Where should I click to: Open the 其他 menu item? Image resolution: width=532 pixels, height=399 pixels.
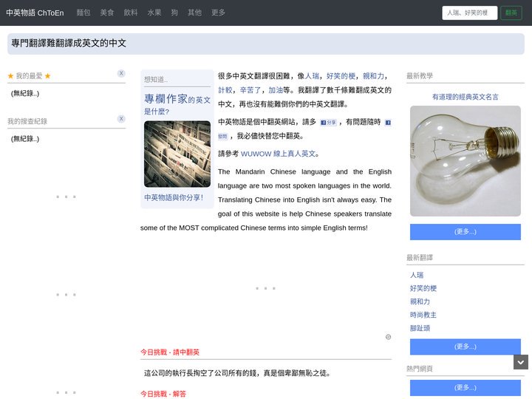pos(195,13)
